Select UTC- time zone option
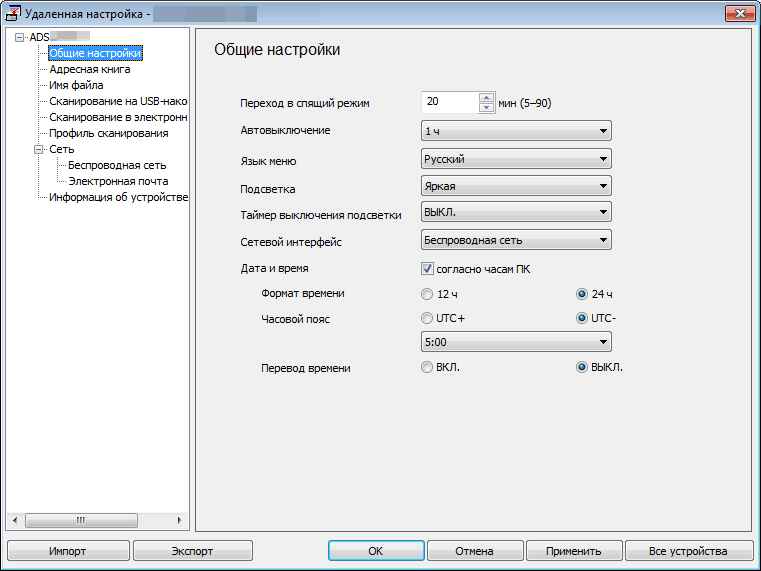761x571 pixels. [x=581, y=318]
